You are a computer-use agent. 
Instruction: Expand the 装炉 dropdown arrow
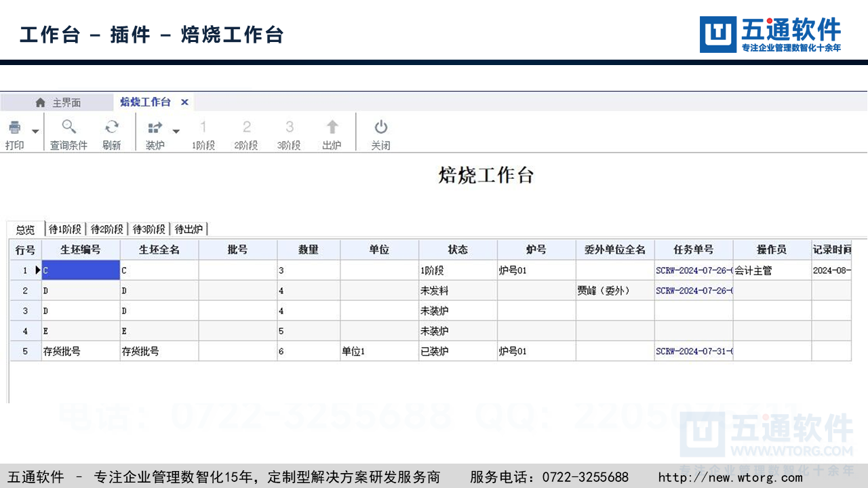pos(176,131)
